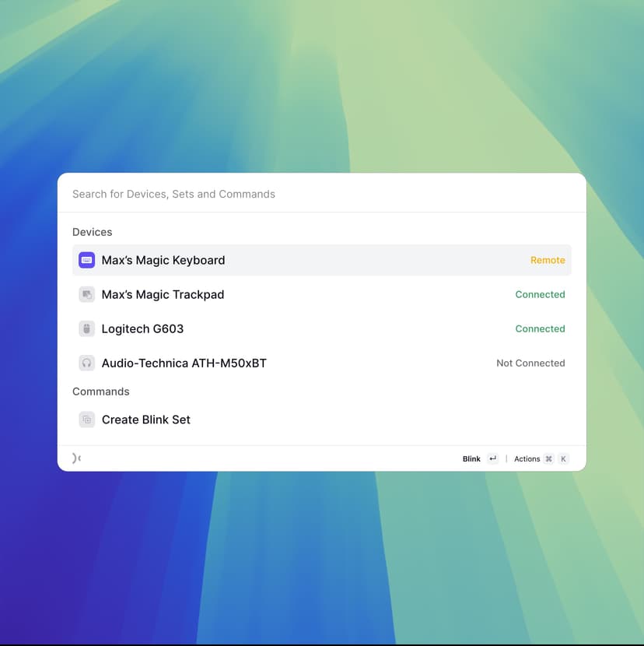The height and width of the screenshot is (646, 644).
Task: Click the Create Blink Set command icon
Action: [x=86, y=420]
